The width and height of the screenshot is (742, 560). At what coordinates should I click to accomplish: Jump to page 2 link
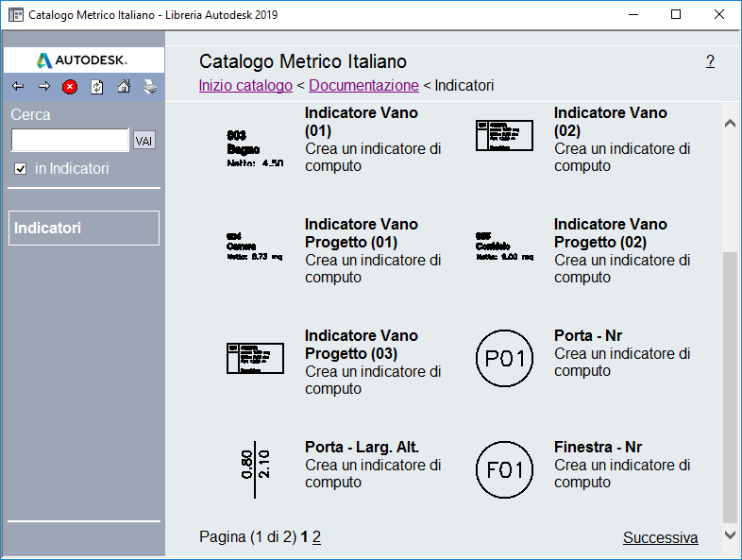coord(317,537)
